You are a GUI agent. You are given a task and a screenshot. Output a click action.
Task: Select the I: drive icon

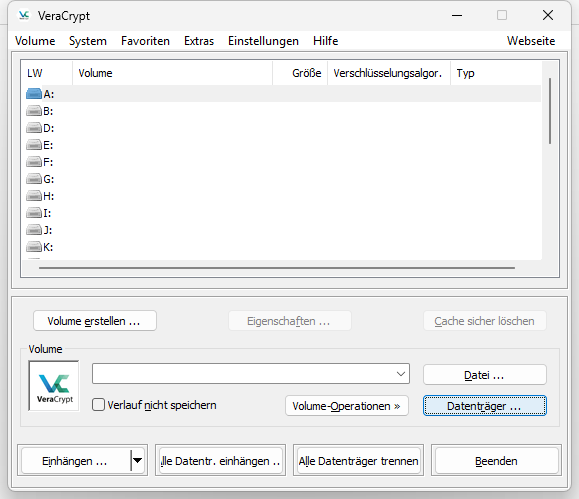[x=34, y=213]
